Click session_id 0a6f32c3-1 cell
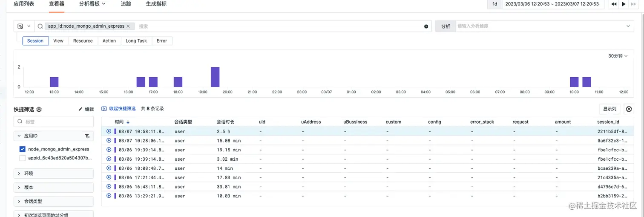This screenshot has width=644, height=217. point(612,141)
